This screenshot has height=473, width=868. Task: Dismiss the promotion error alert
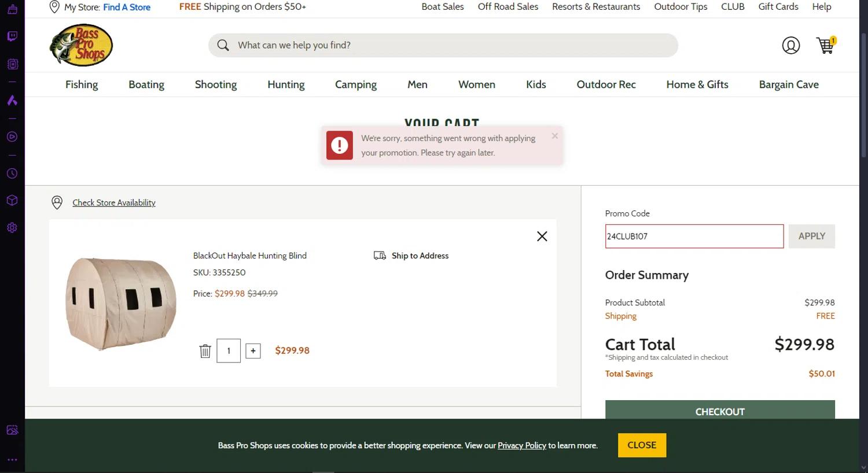click(554, 136)
